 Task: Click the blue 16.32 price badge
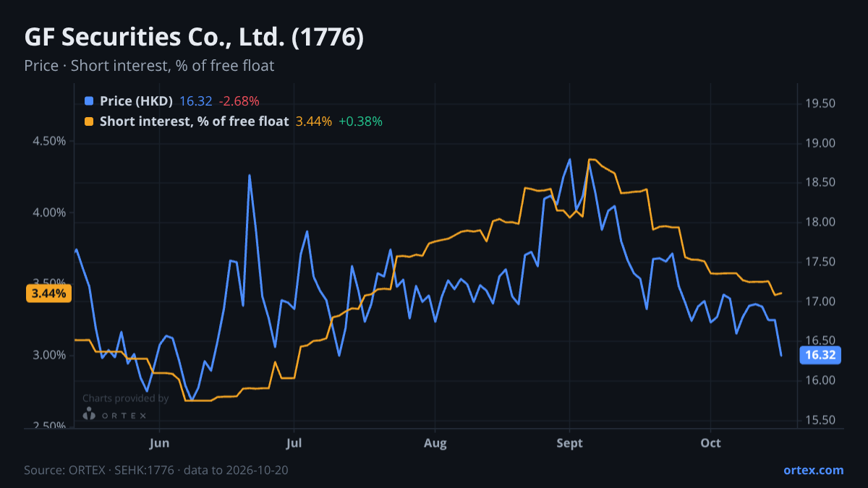(x=820, y=355)
